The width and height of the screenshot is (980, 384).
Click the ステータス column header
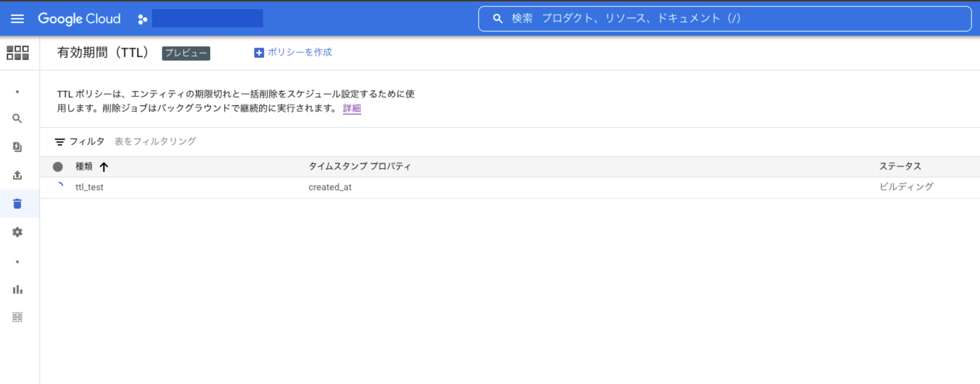tap(900, 166)
